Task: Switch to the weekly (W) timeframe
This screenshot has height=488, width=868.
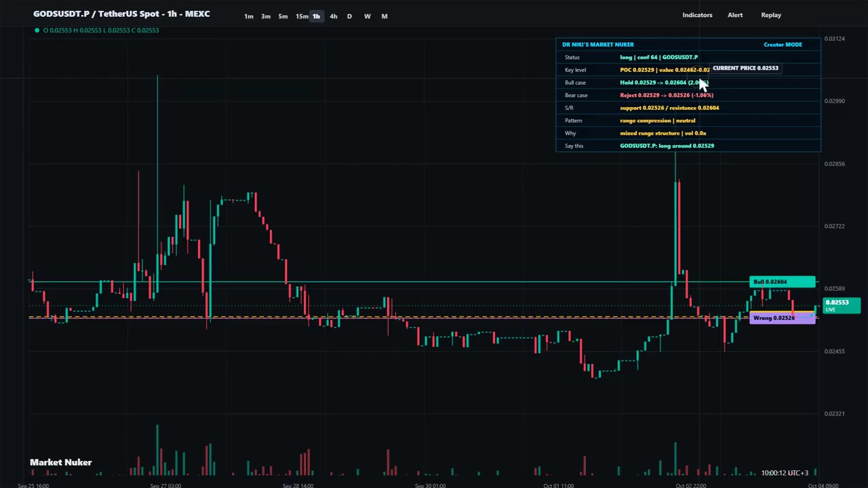Action: pyautogui.click(x=367, y=16)
